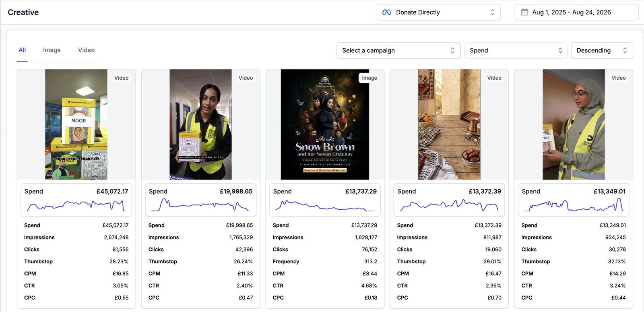The image size is (644, 312).
Task: Click the 4.68% CTR value
Action: click(369, 286)
